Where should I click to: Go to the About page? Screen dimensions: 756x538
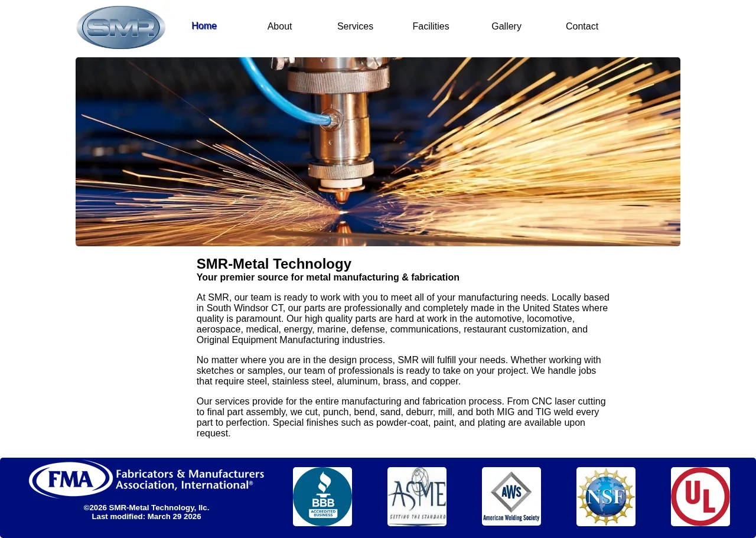tap(279, 27)
